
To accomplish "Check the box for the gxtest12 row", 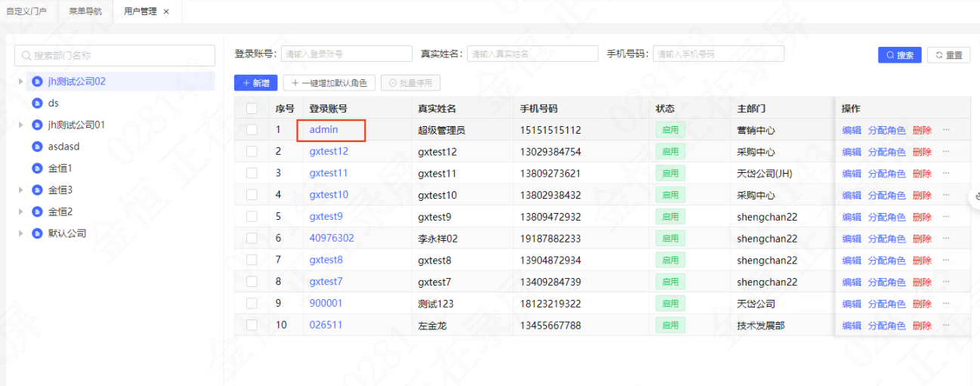I will (252, 152).
